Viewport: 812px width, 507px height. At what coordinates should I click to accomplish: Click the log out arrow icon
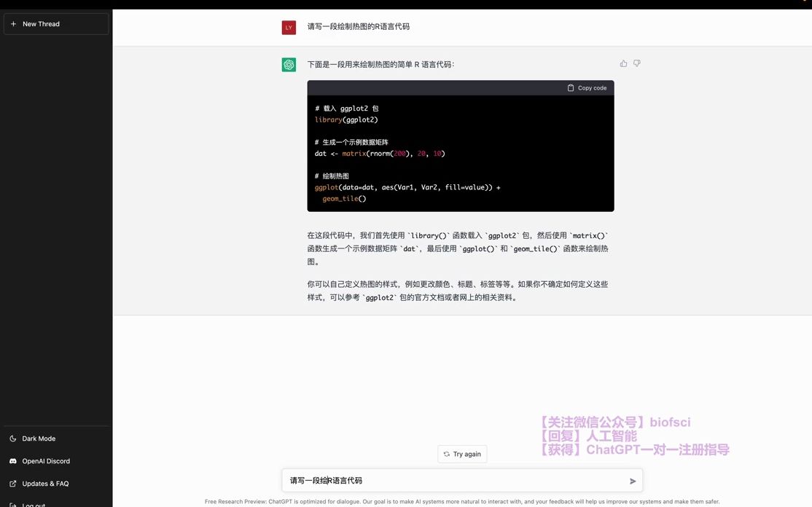tap(12, 503)
